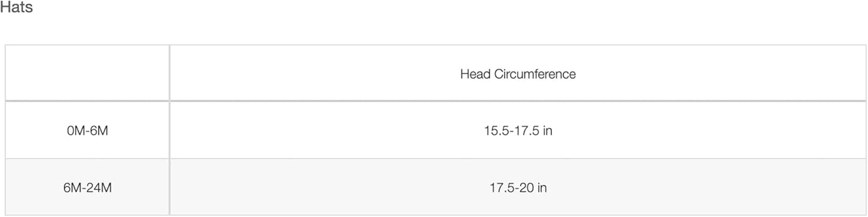
Task: Click the blank space left of Head Circumference text
Action: click(315, 73)
